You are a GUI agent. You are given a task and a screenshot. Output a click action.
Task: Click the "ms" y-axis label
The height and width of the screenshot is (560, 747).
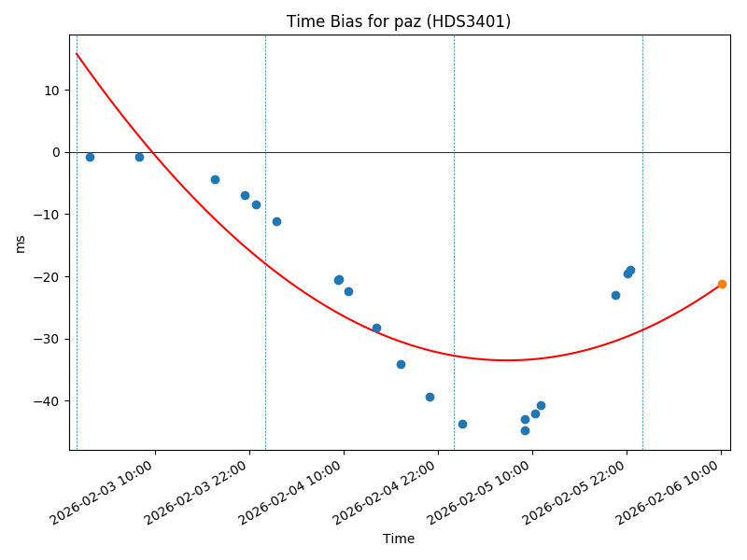point(21,244)
